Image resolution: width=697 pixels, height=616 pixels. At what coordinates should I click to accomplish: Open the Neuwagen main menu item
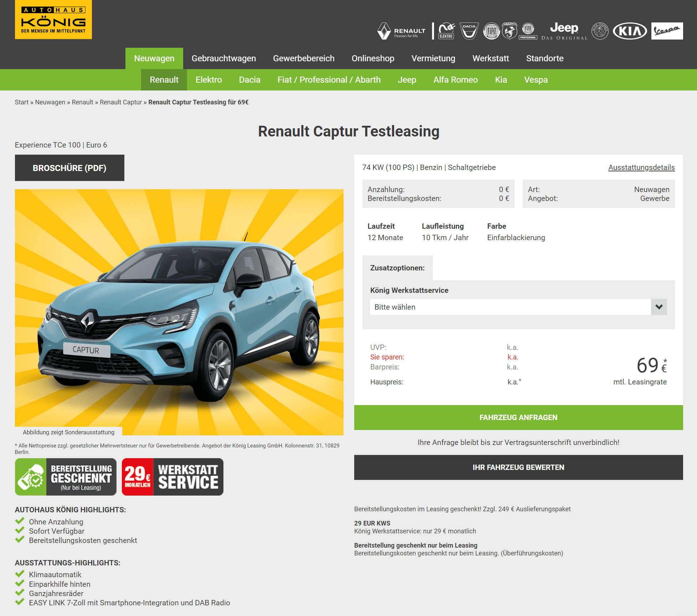coord(154,58)
